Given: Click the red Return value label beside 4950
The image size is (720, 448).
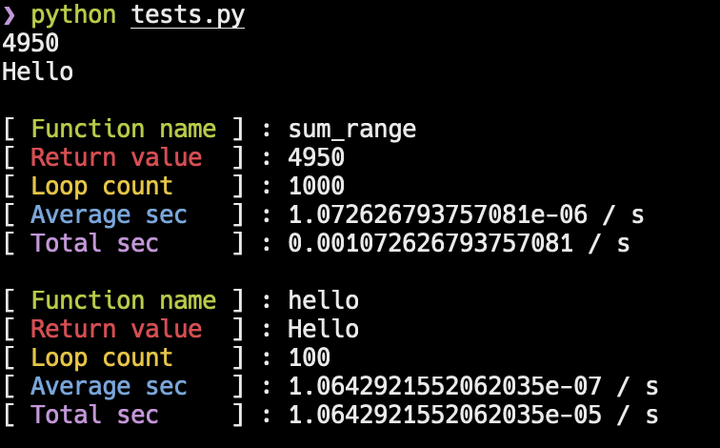Looking at the screenshot, I should coord(116,158).
